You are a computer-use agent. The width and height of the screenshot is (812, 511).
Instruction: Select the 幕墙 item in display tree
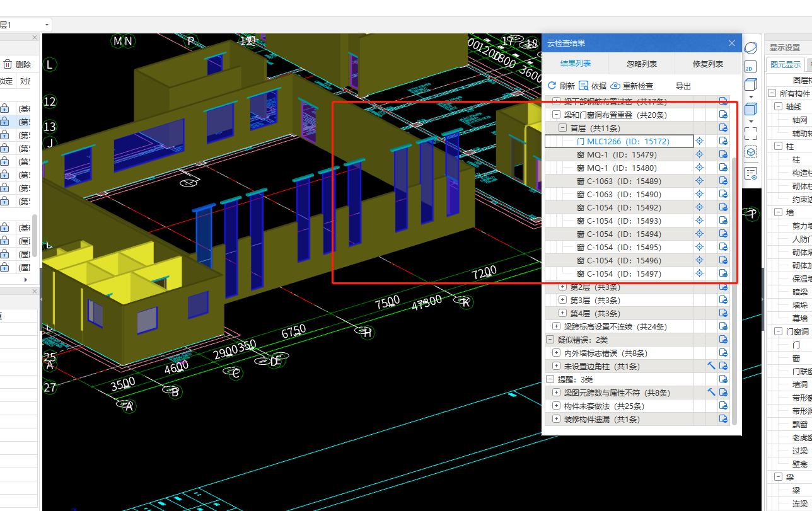pos(800,318)
